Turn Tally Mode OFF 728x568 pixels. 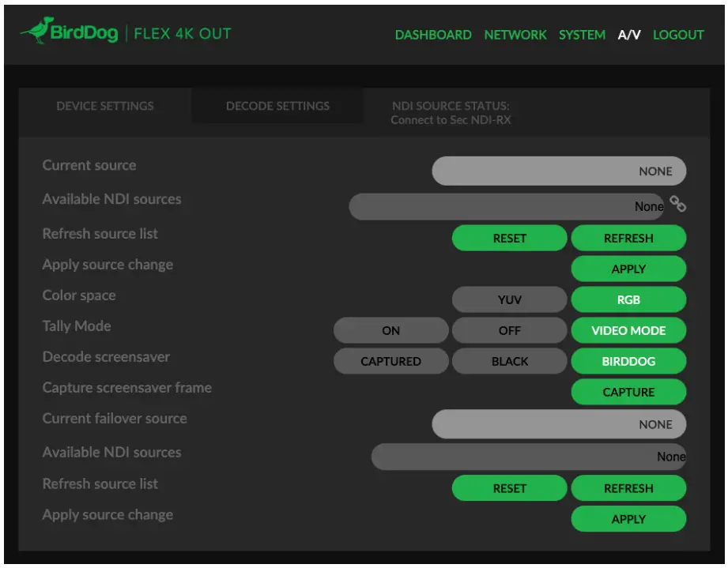click(509, 330)
